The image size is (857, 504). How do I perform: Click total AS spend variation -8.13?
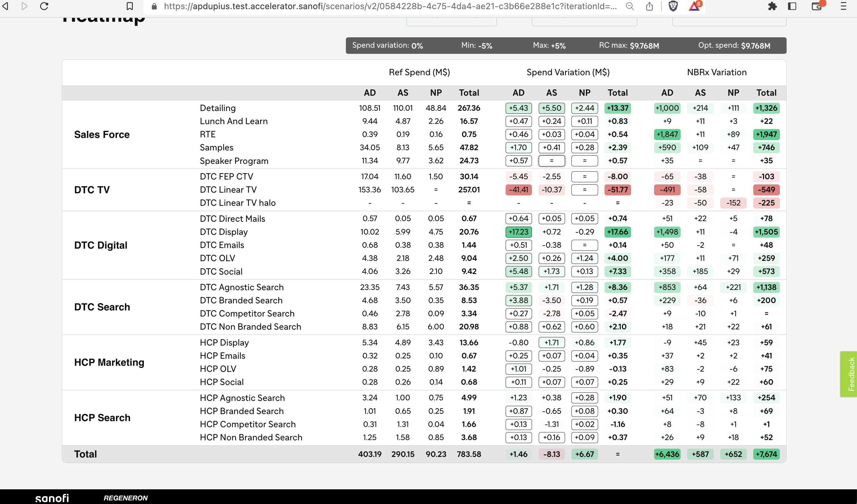click(551, 454)
